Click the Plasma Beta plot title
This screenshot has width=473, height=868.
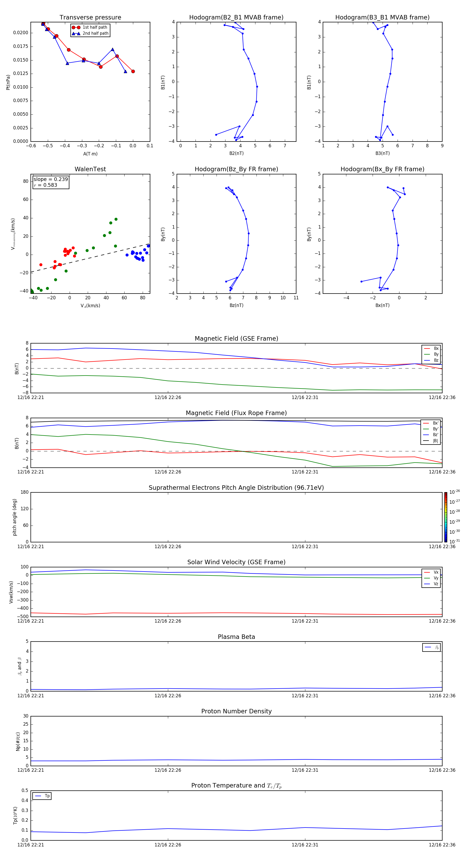point(236,637)
